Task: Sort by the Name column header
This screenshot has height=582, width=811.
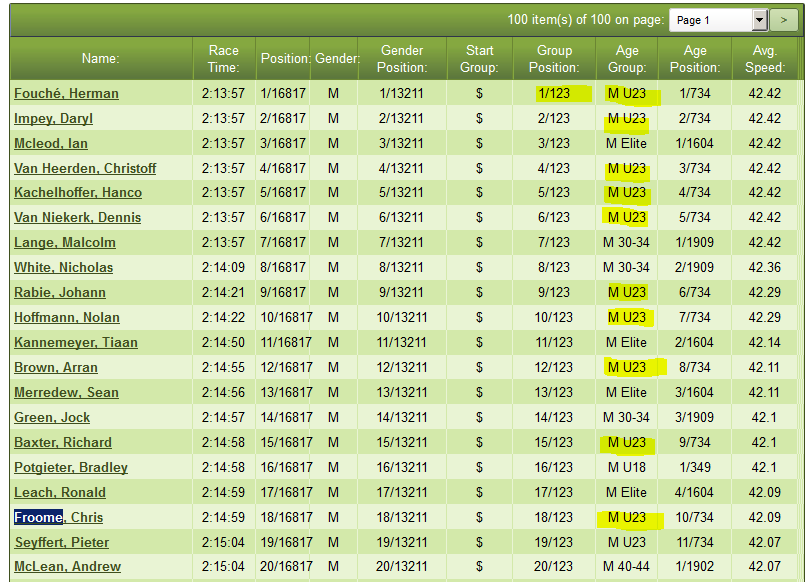Action: pos(100,59)
